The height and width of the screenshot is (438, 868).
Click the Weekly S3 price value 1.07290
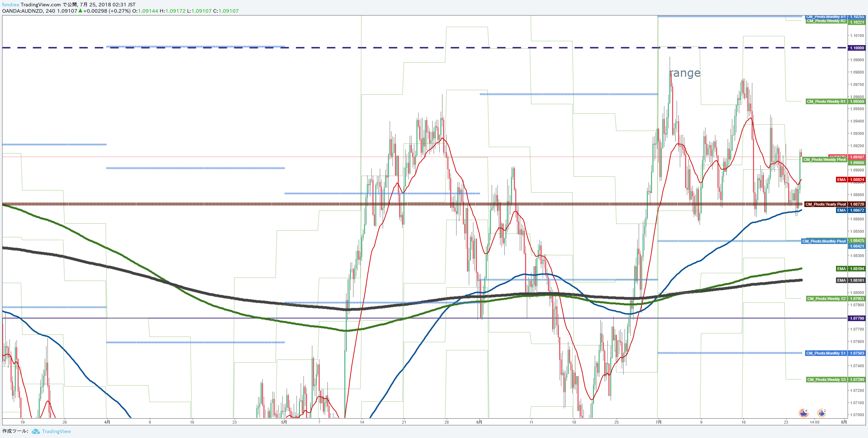857,380
